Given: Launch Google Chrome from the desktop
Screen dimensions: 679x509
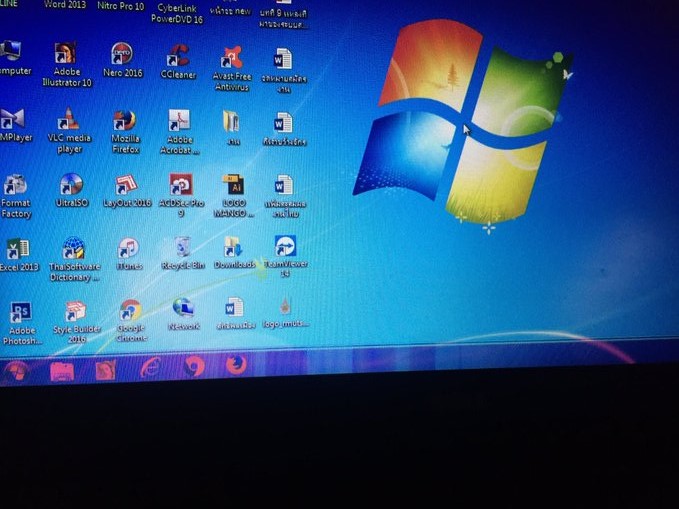Looking at the screenshot, I should (x=130, y=311).
